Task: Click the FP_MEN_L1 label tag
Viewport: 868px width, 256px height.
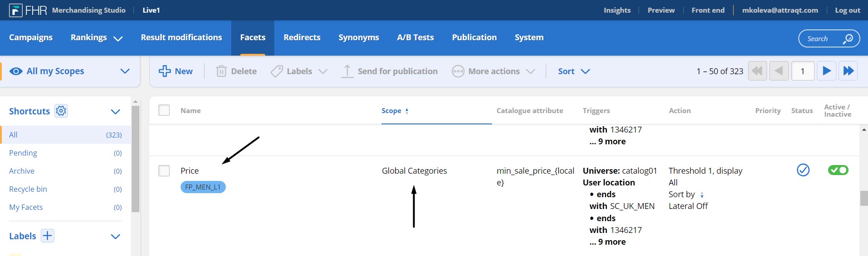Action: pos(203,187)
